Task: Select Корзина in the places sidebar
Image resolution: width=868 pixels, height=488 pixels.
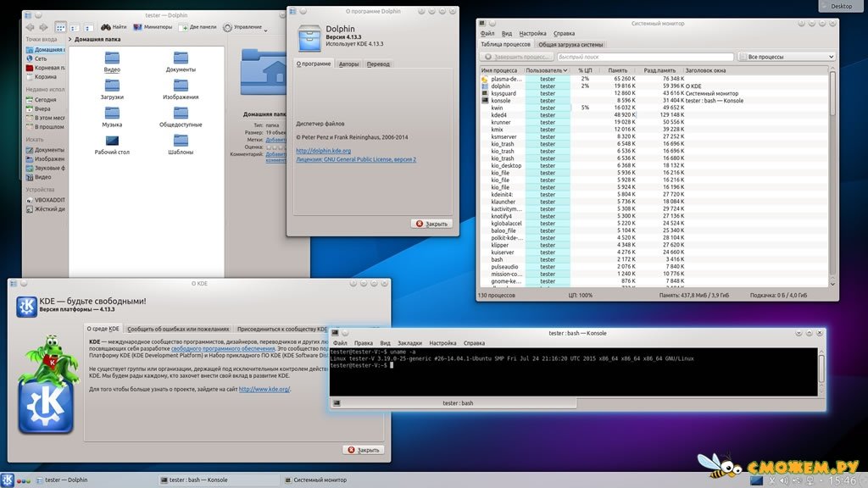Action: (x=45, y=77)
